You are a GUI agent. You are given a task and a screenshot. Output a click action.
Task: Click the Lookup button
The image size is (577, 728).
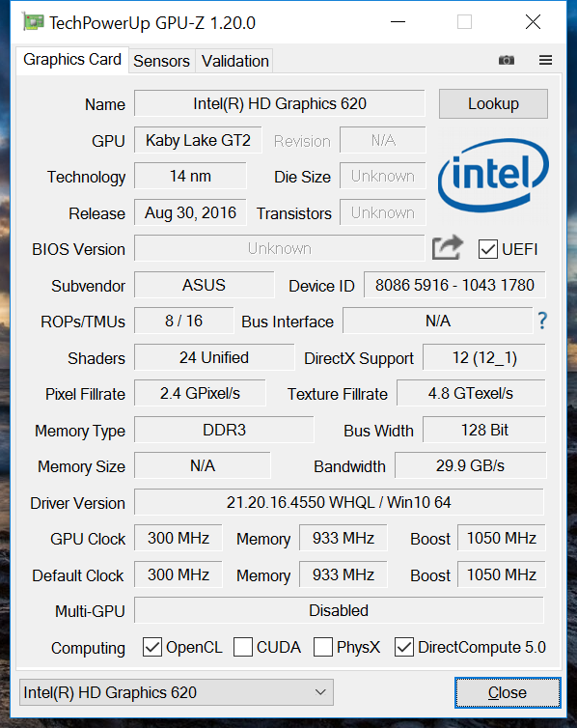493,103
